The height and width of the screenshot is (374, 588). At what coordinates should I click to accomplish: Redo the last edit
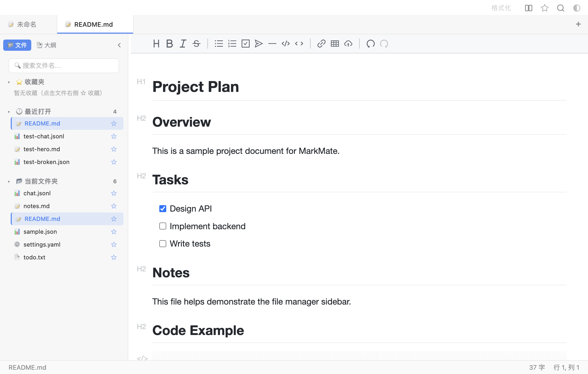pyautogui.click(x=384, y=44)
